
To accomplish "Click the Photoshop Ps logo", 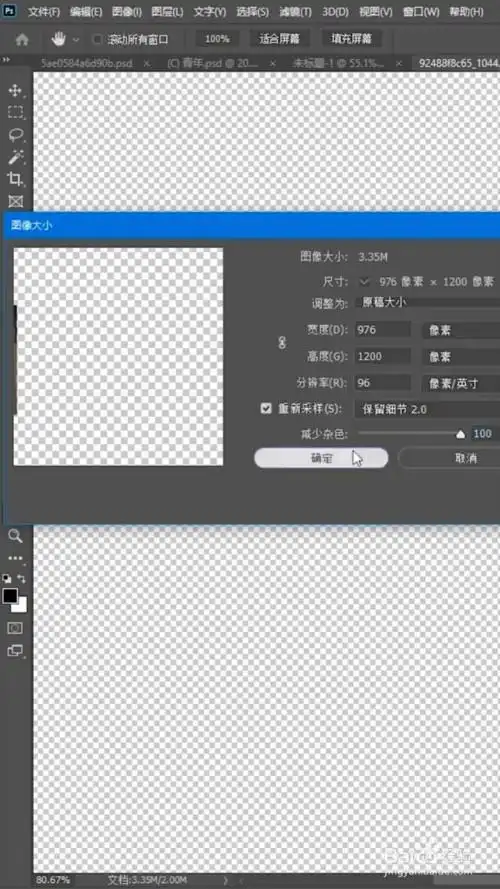I will [x=11, y=10].
